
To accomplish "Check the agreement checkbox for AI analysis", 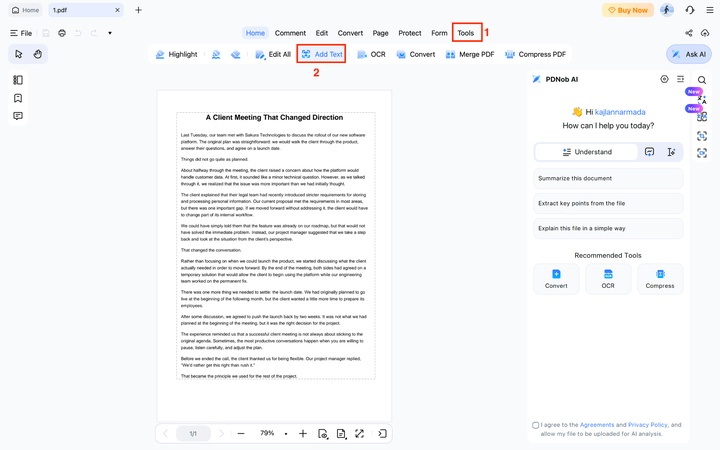I will pos(535,425).
